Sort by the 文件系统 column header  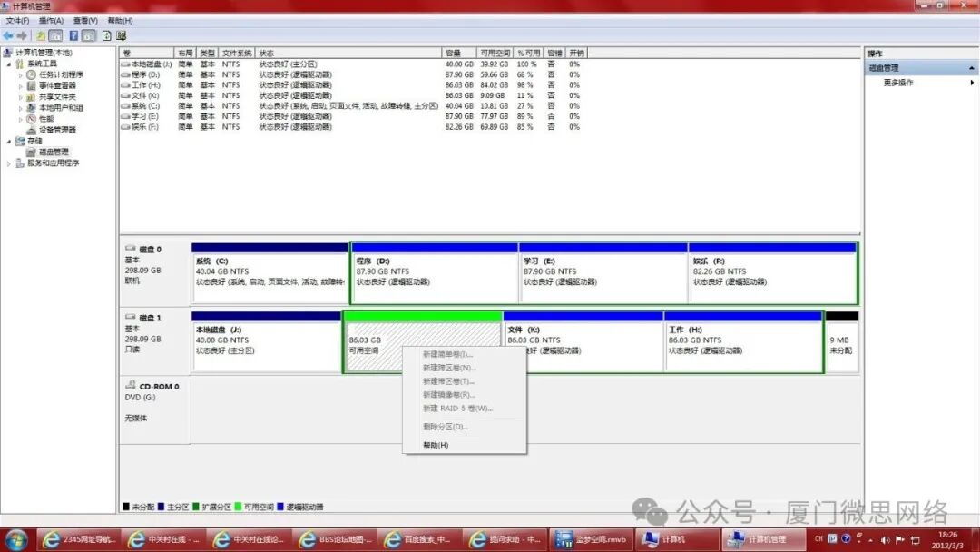(x=237, y=54)
